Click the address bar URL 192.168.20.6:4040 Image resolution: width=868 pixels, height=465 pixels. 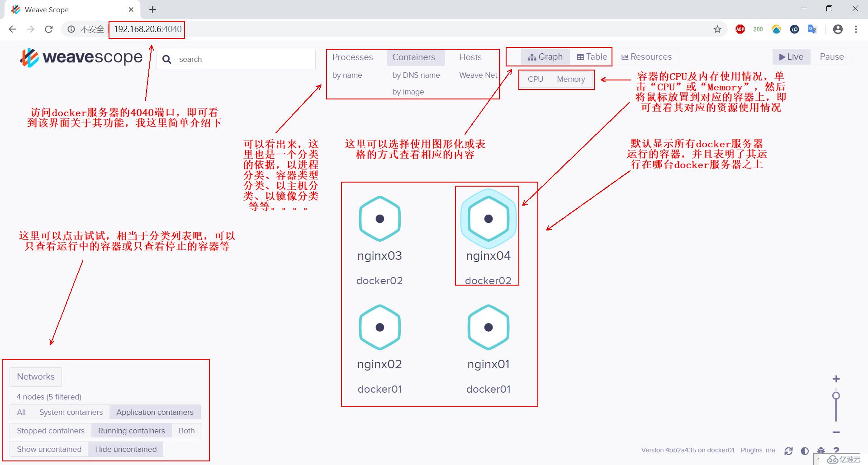(x=147, y=29)
